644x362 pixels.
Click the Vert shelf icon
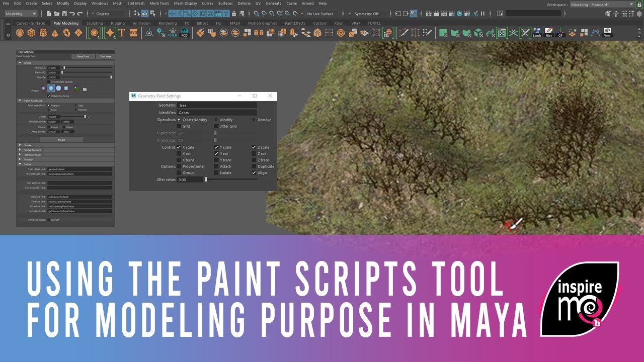click(607, 33)
